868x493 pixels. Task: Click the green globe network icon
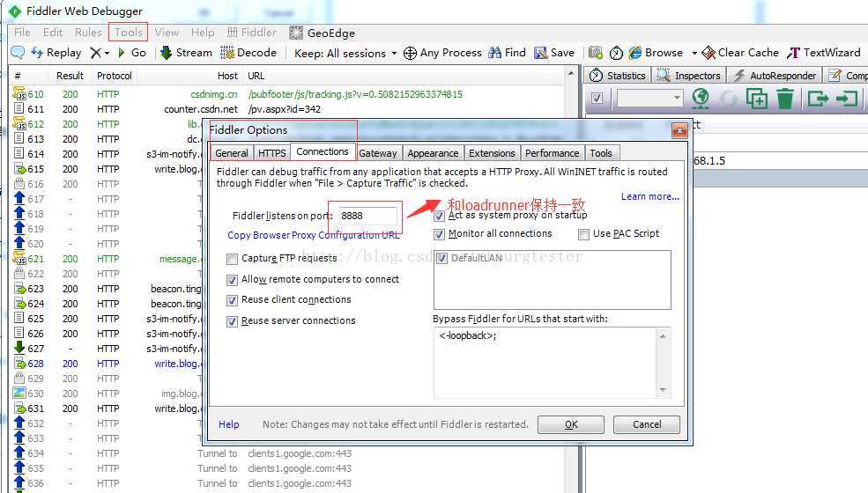701,99
